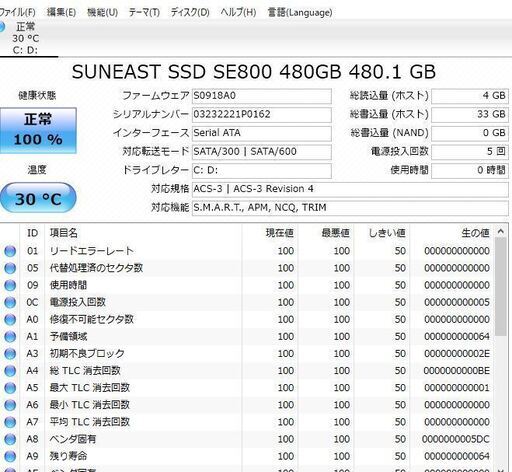Click the status icon for row A3

(10, 354)
